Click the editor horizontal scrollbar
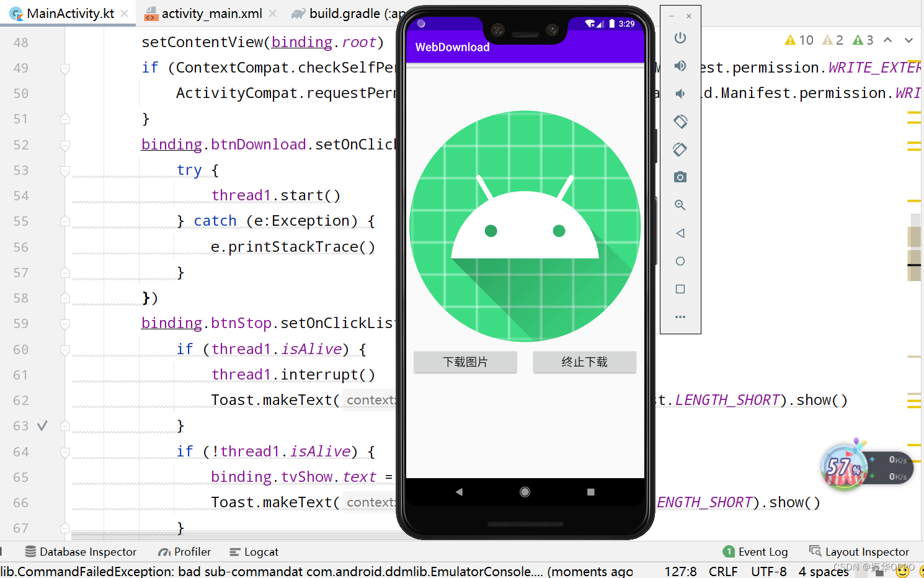Image resolution: width=924 pixels, height=578 pixels. coord(233,535)
